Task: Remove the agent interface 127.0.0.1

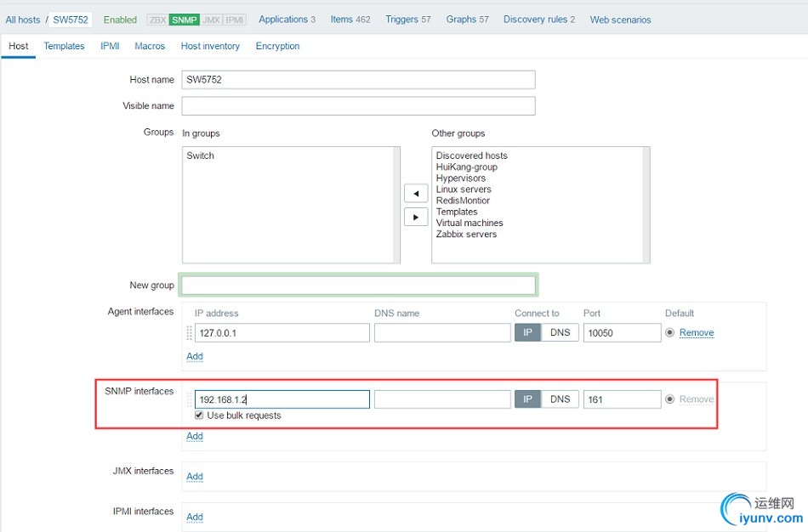Action: pos(697,332)
